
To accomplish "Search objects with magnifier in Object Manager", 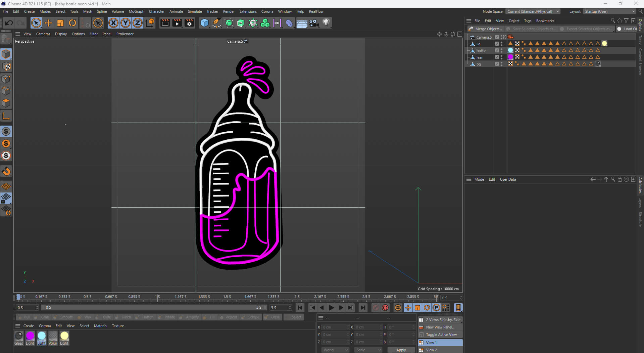I will coord(613,21).
